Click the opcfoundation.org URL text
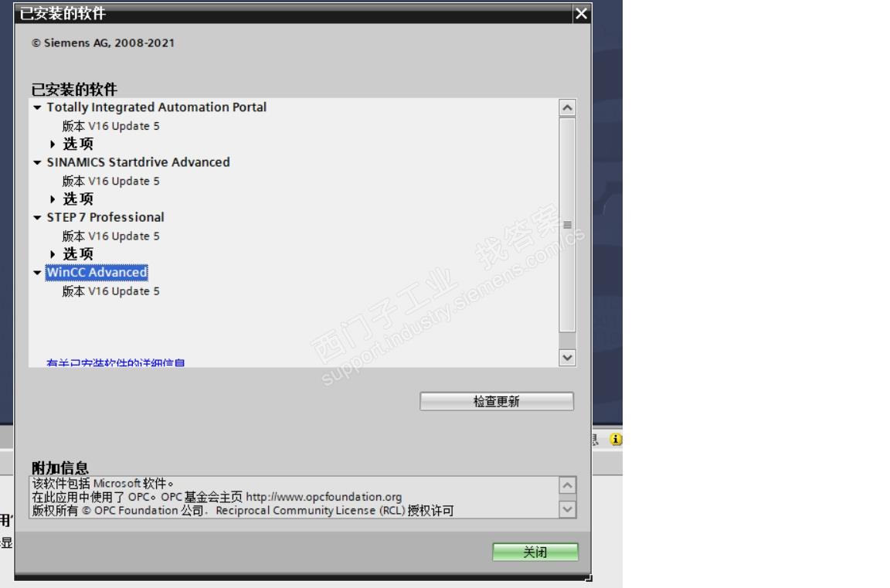The width and height of the screenshot is (890, 588). [324, 497]
